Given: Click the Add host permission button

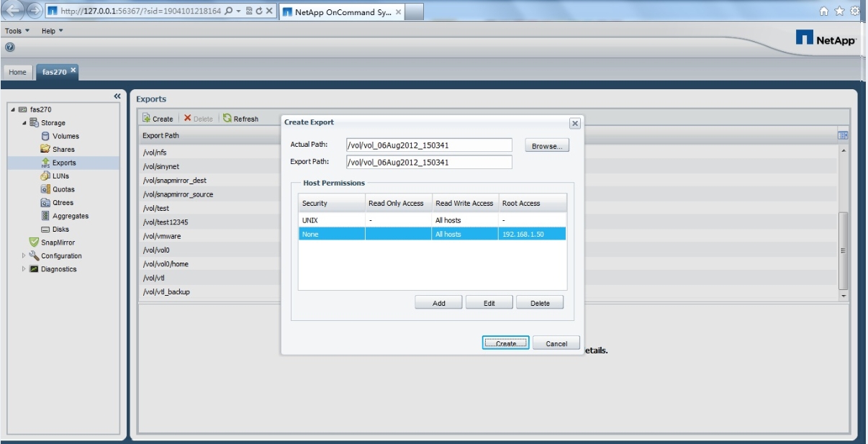Looking at the screenshot, I should click(x=438, y=303).
